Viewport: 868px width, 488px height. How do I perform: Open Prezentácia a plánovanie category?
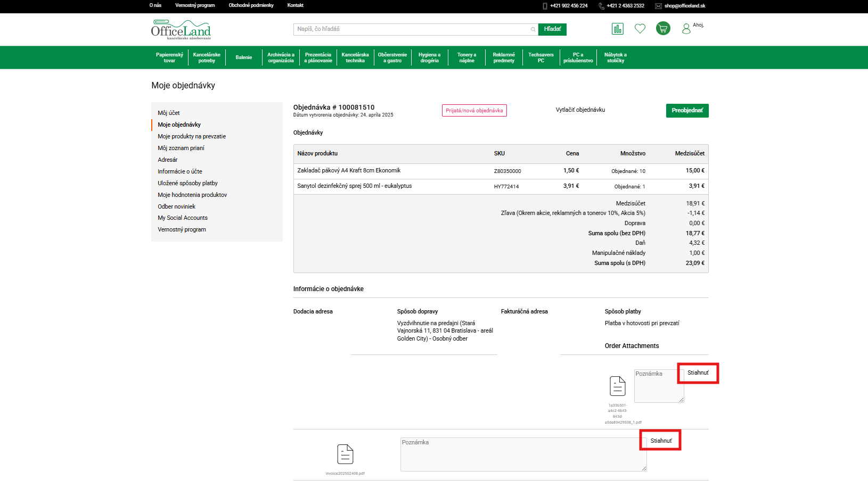click(x=318, y=57)
